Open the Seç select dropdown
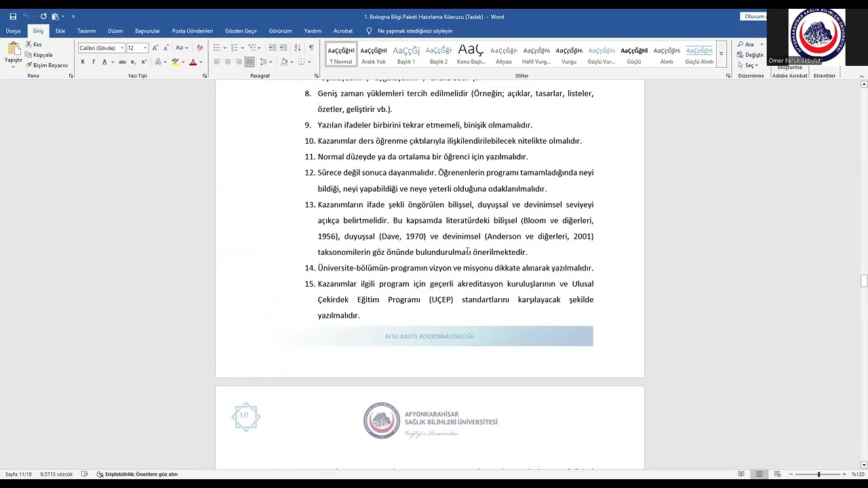868x488 pixels. (748, 65)
